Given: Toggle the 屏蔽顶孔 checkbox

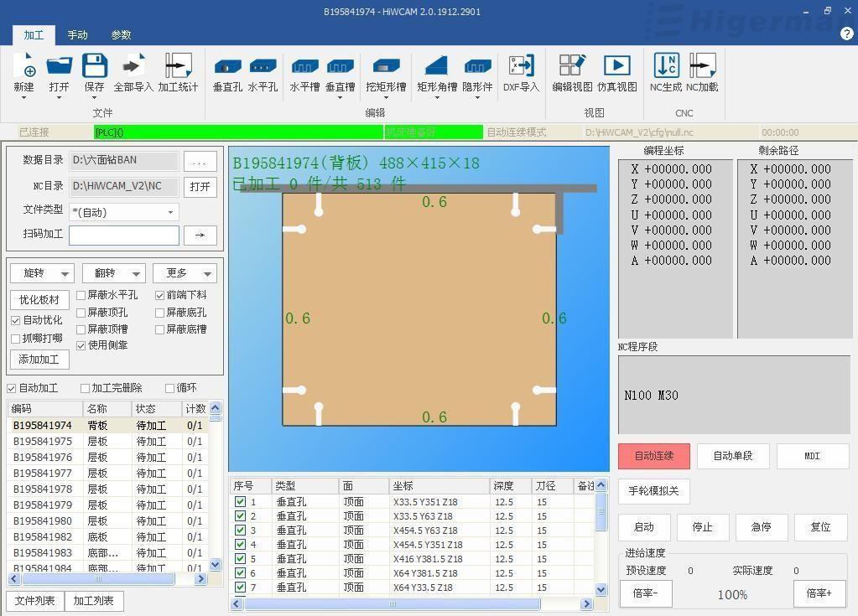Looking at the screenshot, I should click(81, 313).
